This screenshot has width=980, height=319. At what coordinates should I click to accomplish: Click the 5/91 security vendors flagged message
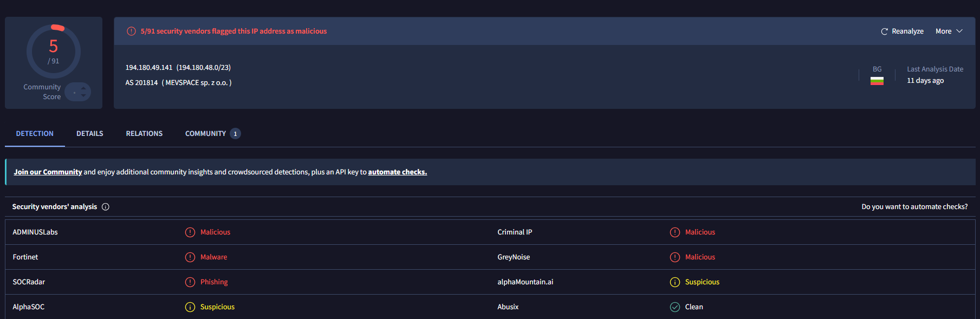[233, 31]
